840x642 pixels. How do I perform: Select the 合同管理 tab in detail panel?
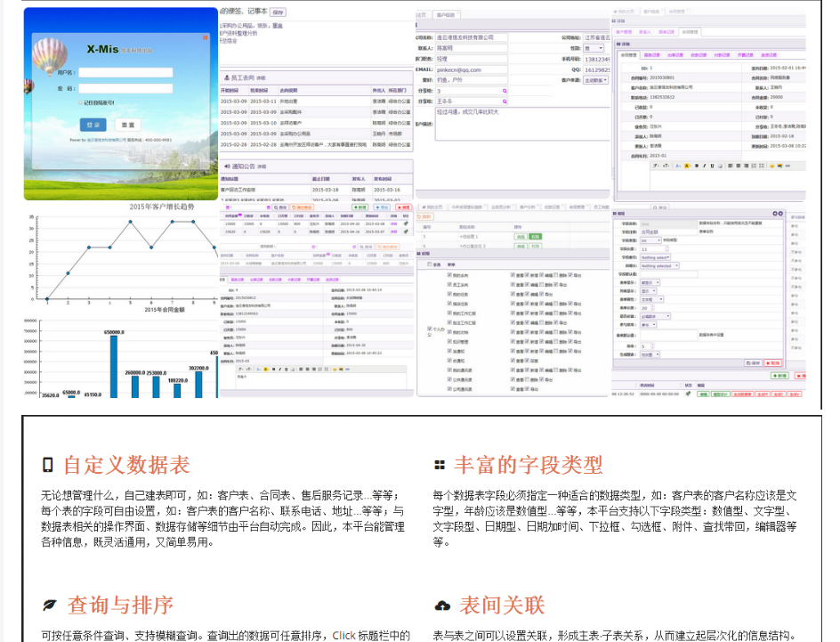(628, 55)
